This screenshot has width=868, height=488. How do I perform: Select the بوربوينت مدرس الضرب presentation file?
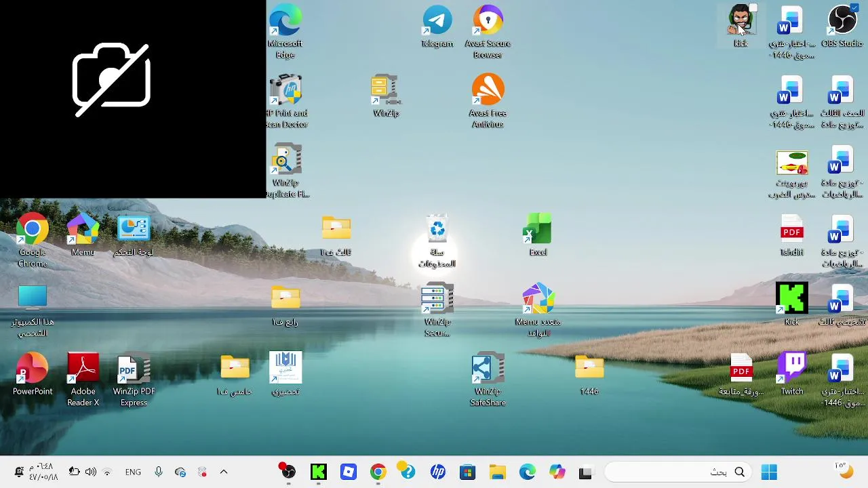[792, 174]
